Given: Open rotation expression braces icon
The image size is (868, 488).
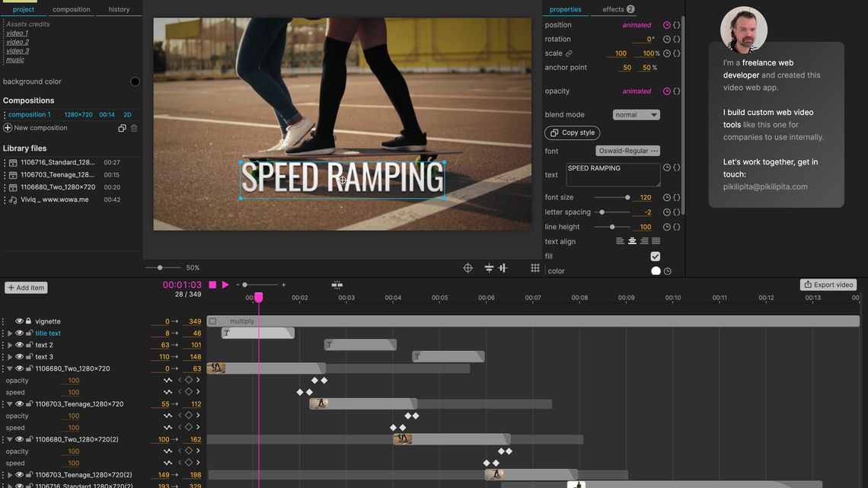Looking at the screenshot, I should [676, 40].
